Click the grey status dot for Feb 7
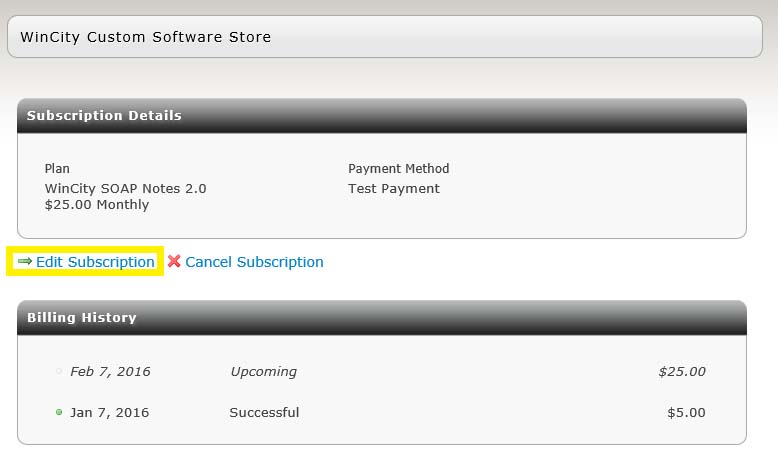 pos(59,372)
